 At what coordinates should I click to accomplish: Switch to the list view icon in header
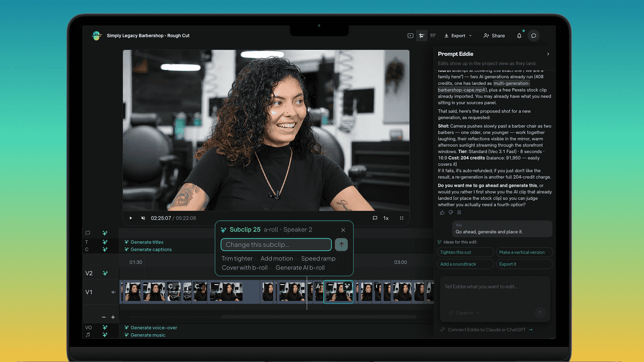pyautogui.click(x=433, y=36)
